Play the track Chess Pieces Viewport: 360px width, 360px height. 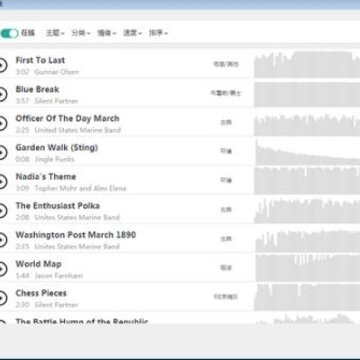tap(2, 298)
